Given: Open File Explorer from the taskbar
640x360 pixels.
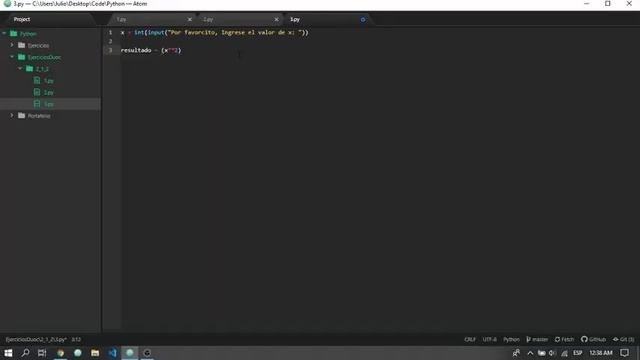Looking at the screenshot, I should click(95, 353).
